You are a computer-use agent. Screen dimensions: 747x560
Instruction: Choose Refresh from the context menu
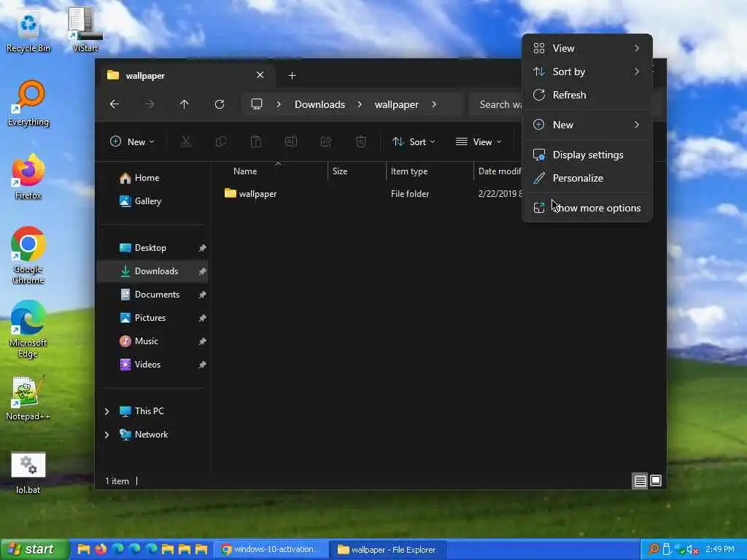(x=587, y=95)
